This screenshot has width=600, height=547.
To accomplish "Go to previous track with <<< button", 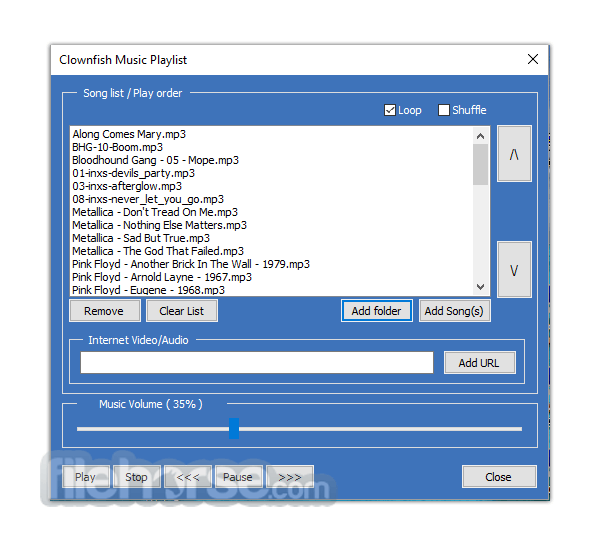I will tap(188, 477).
